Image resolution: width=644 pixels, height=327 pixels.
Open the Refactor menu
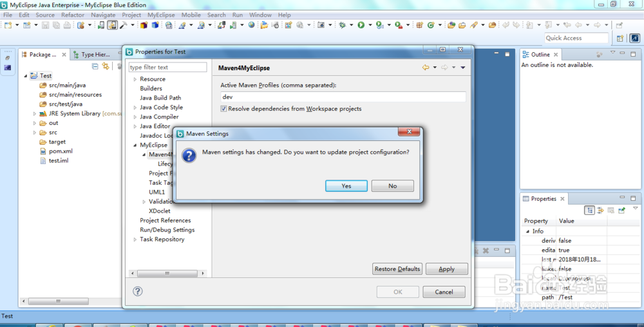tap(73, 15)
